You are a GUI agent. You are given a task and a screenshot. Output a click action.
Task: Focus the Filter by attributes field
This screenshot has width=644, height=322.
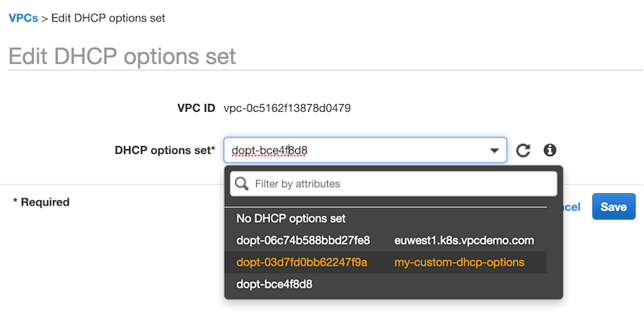393,184
